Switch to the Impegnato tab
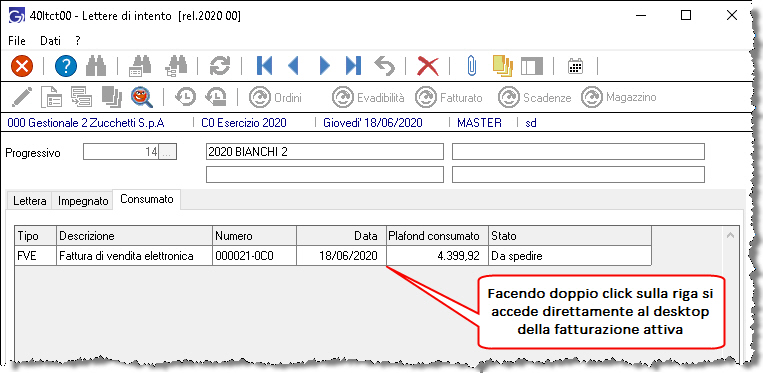 tap(83, 201)
